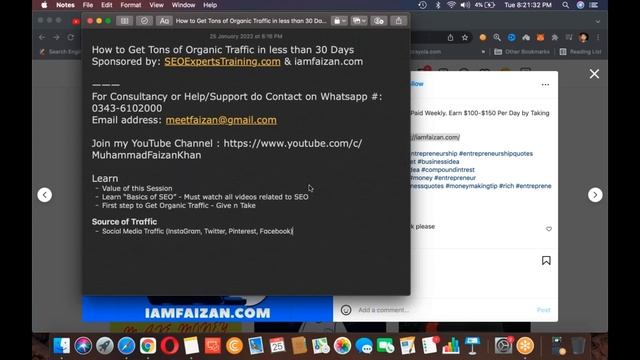Close the Instagram post overlay
This screenshot has width=640, height=360.
point(594,74)
